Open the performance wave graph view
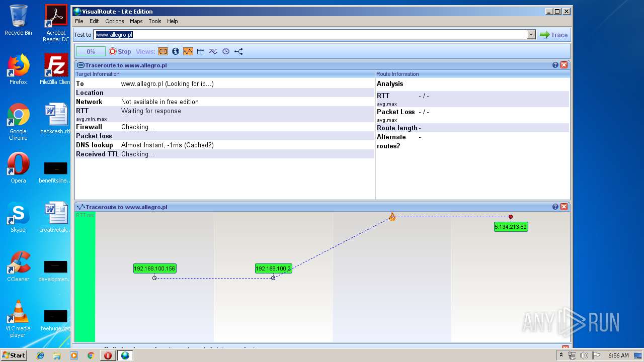 [213, 51]
